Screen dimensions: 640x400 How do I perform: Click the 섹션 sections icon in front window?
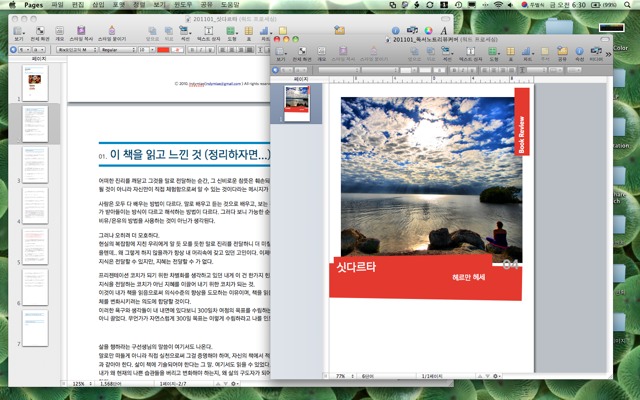coord(447,51)
